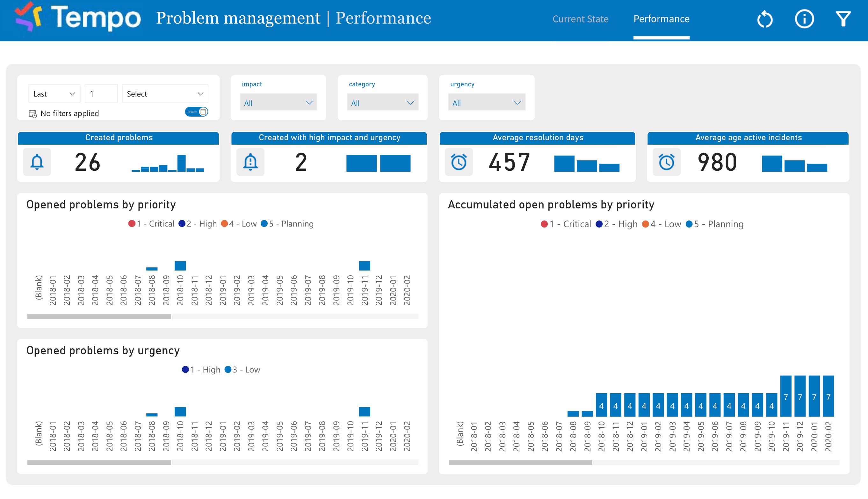
Task: Switch to the Current State tab
Action: [x=580, y=19]
